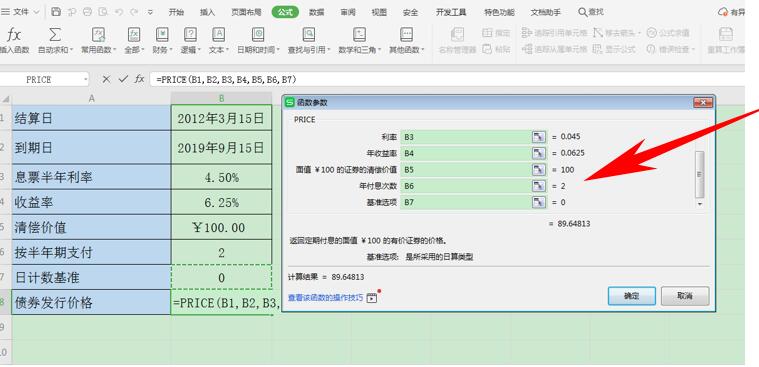This screenshot has width=759, height=367.
Task: Open Other Functions (其他函数) icon
Action: coord(406,34)
